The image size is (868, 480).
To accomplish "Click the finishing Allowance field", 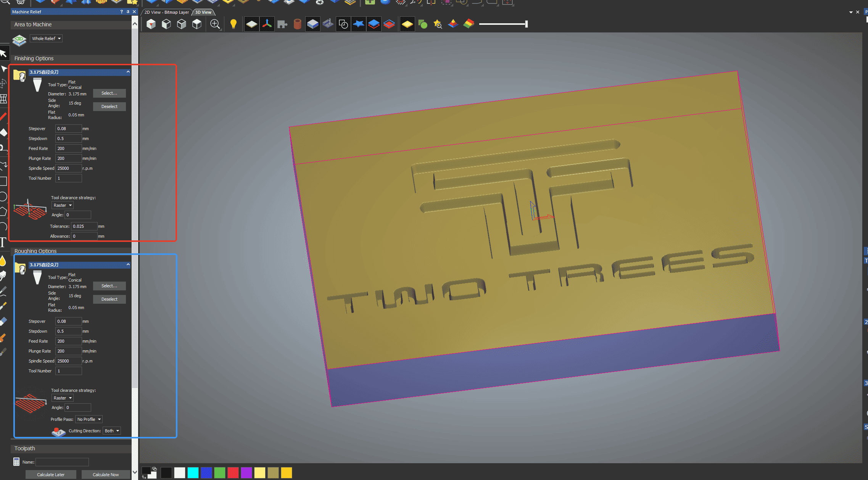I will [x=84, y=236].
